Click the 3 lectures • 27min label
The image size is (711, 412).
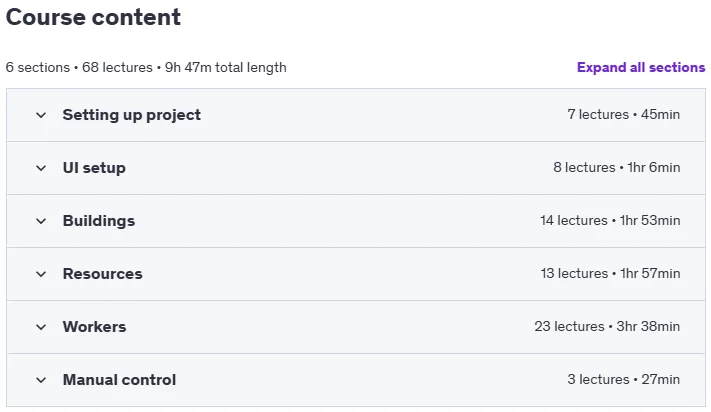623,380
